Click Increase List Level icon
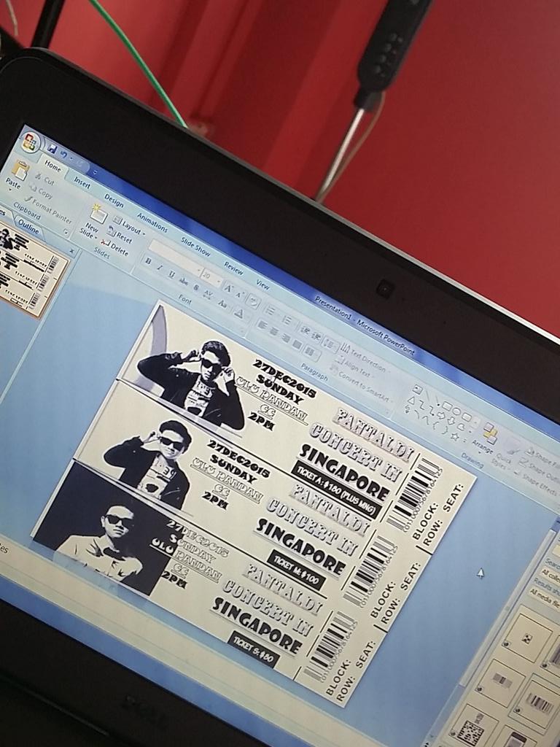Screen dimensions: 560x747 coord(316,336)
